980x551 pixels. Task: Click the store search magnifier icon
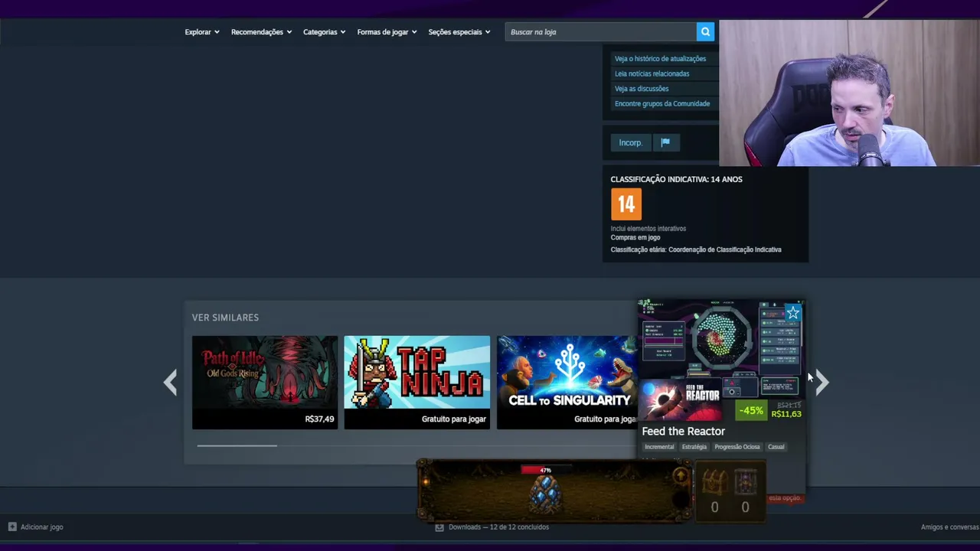705,31
